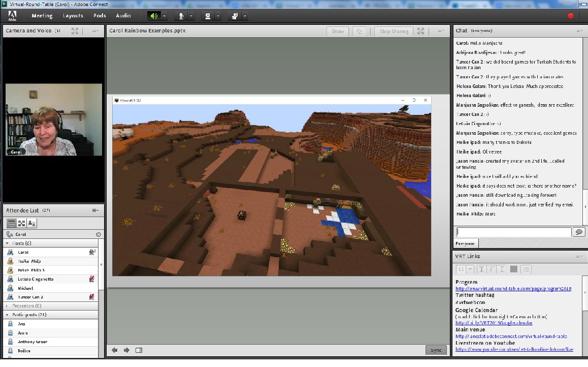Send the chat message icon

[x=579, y=232]
